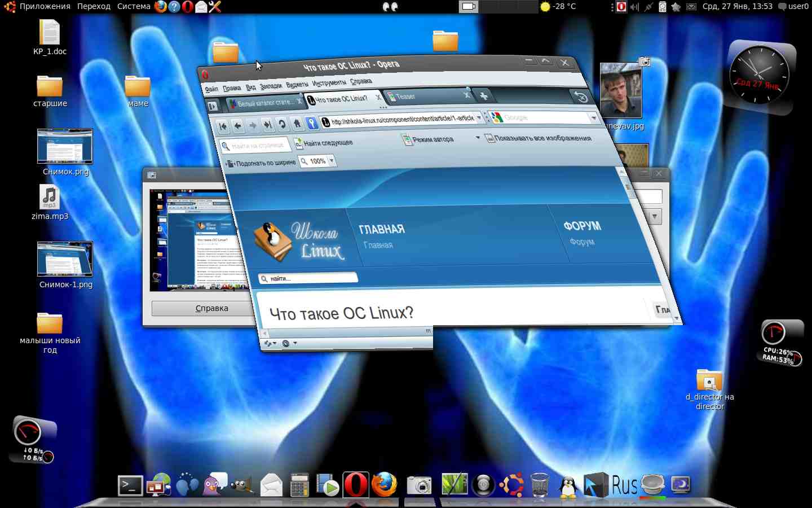Open the mail envelope in dock

[x=271, y=485]
